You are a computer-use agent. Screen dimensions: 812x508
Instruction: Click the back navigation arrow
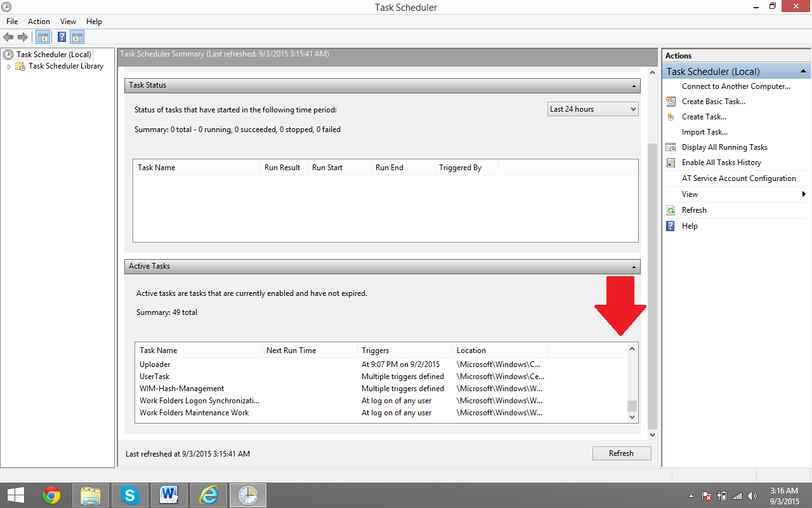tap(8, 37)
